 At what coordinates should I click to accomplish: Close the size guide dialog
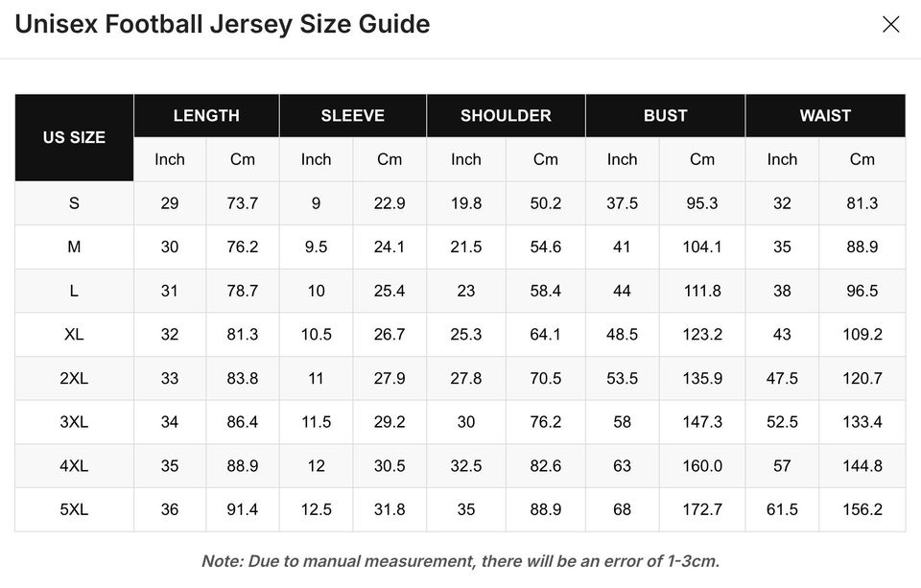pos(891,25)
